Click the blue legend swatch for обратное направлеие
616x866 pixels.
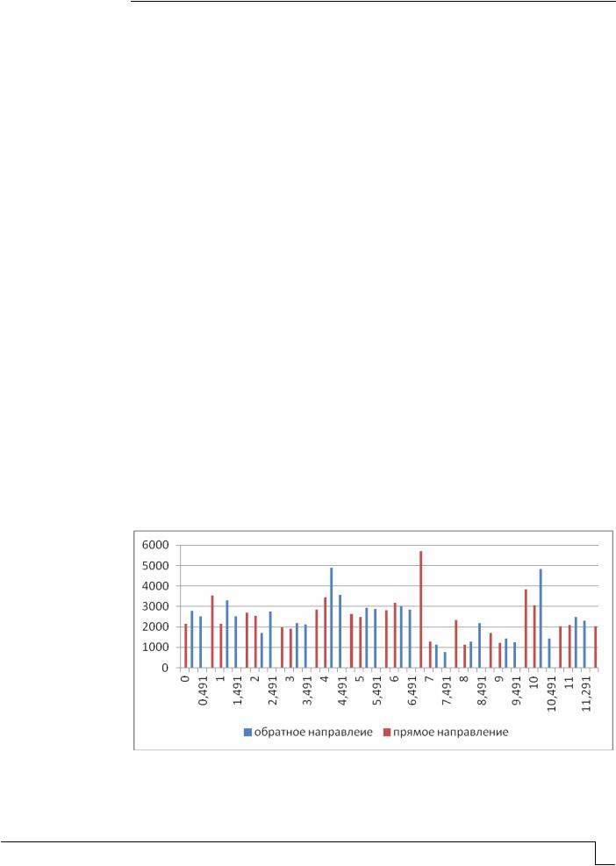(x=247, y=733)
